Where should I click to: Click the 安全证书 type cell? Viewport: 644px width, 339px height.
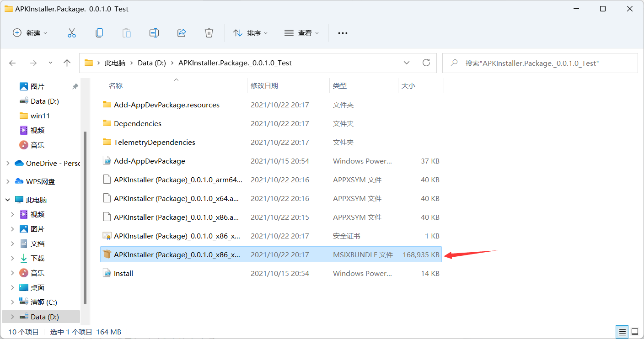(x=346, y=236)
